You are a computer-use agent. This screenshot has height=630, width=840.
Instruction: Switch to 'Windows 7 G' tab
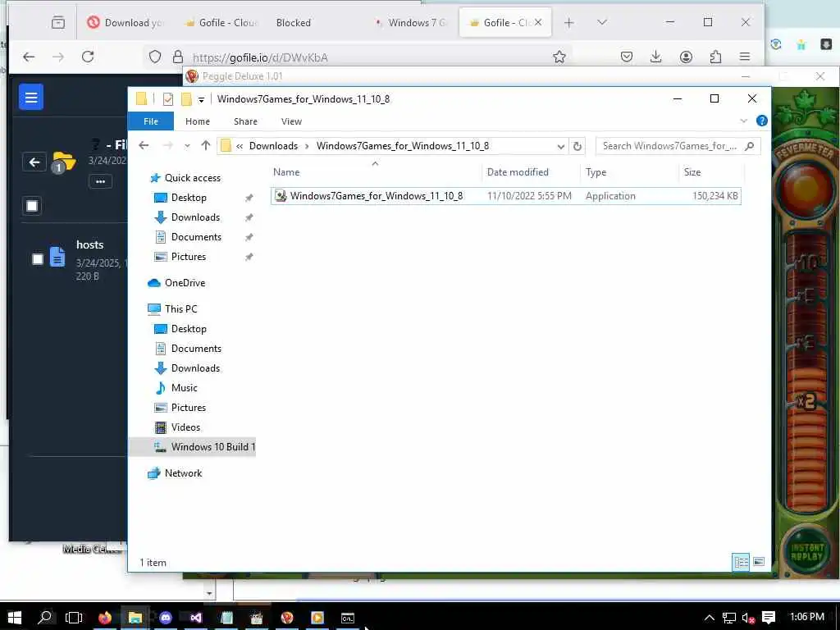click(x=412, y=22)
